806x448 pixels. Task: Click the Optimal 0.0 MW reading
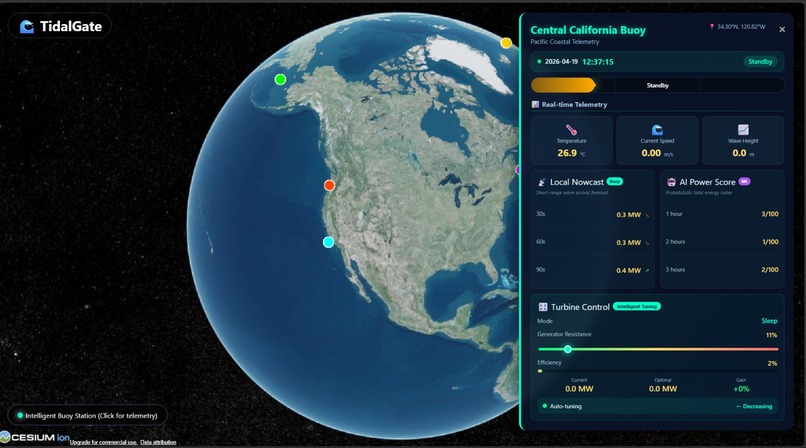click(663, 389)
